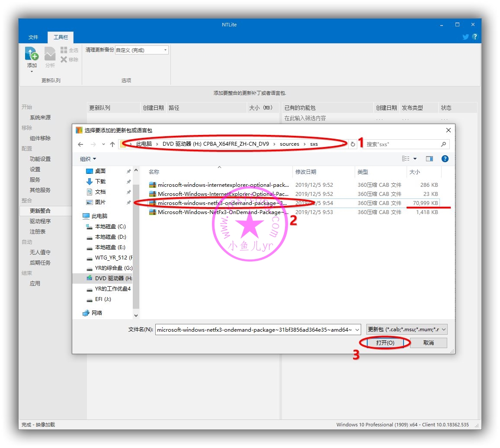This screenshot has width=500, height=448.
Task: Click the search magnifier icon
Action: pos(443,144)
